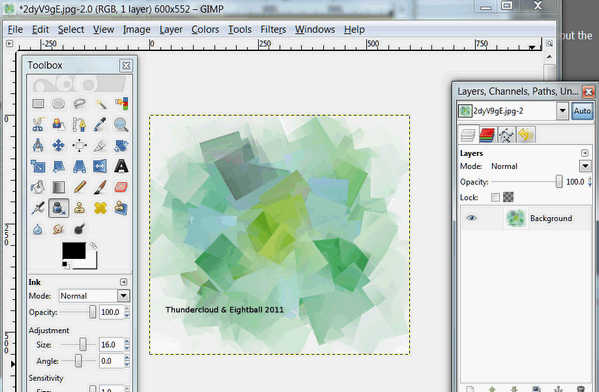Open the Windows menu
Screen dimensions: 599x392
point(315,29)
